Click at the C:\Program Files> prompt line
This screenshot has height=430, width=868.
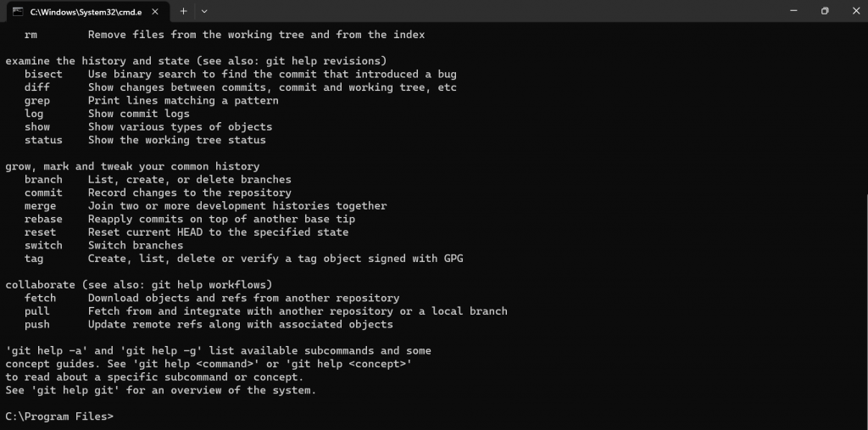coord(60,416)
